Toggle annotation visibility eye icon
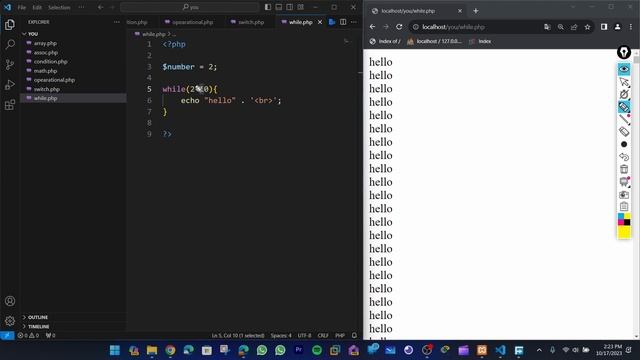The width and height of the screenshot is (640, 360). (624, 69)
